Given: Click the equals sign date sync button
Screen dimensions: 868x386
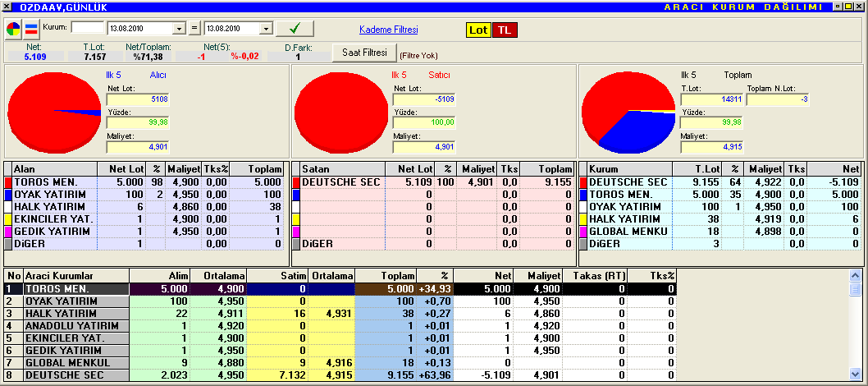Looking at the screenshot, I should (x=194, y=30).
